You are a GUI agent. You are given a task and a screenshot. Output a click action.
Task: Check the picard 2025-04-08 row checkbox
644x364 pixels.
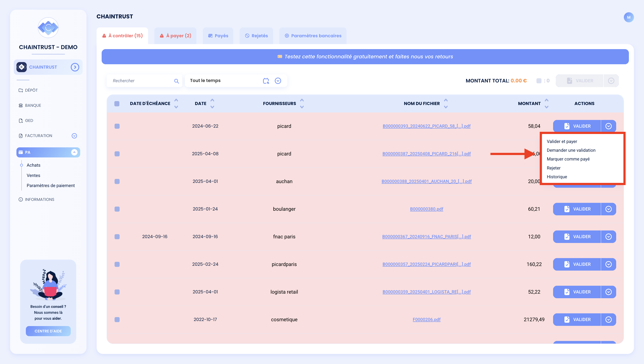(117, 154)
